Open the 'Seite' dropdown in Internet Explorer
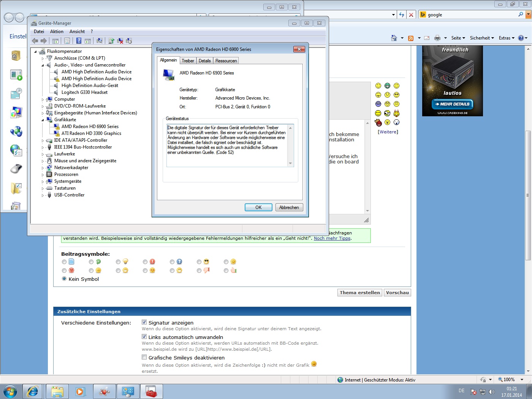Screen dimensions: 532x399 [458, 38]
